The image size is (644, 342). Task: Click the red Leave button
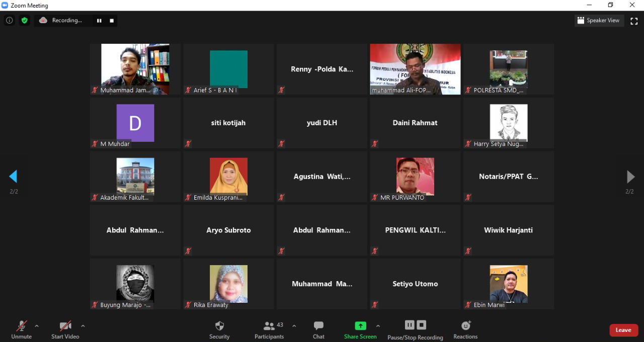[x=623, y=330]
